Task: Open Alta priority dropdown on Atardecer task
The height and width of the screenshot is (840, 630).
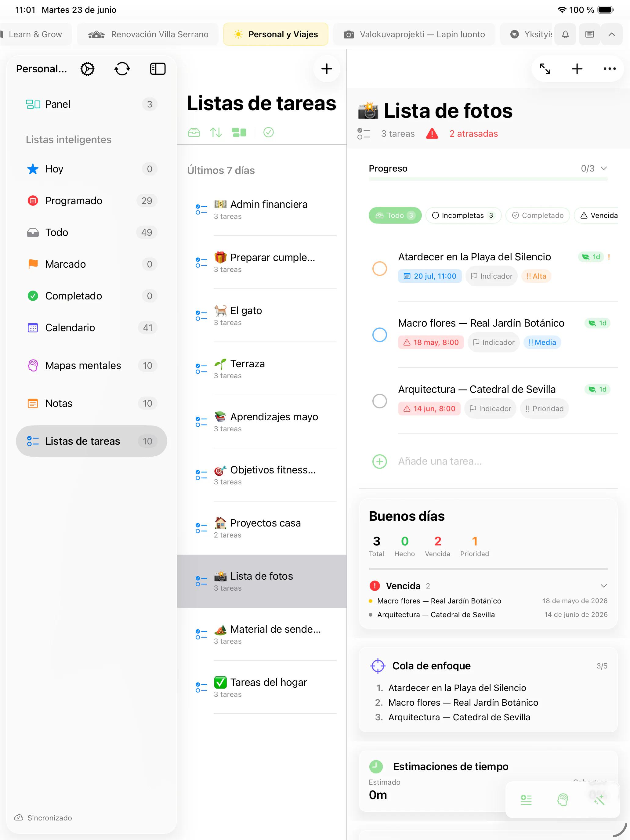Action: 536,276
